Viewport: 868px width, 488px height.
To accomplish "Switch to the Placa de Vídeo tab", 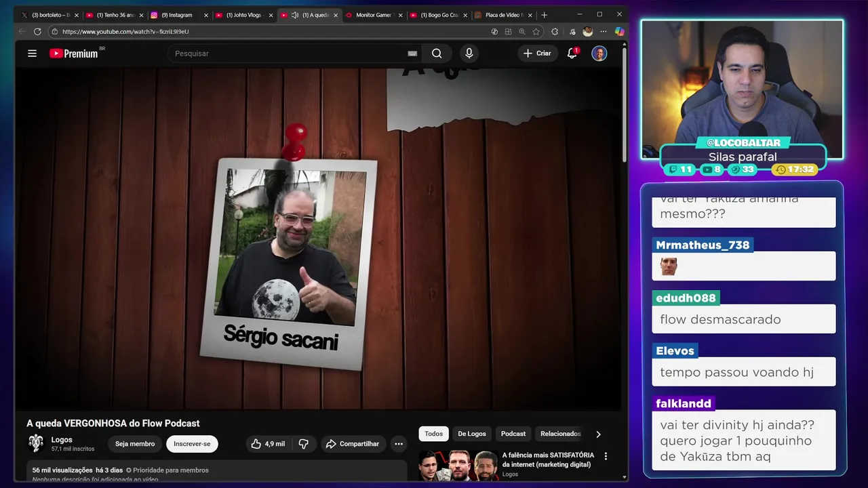I will pos(503,15).
